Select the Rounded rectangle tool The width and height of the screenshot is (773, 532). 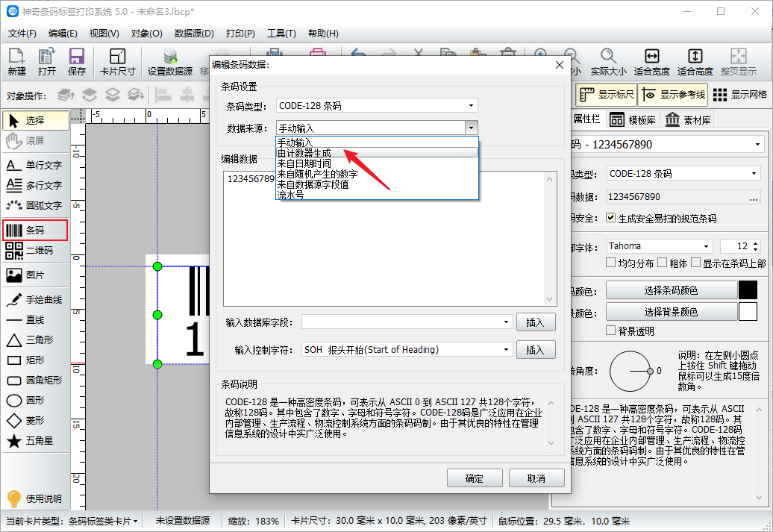click(36, 380)
